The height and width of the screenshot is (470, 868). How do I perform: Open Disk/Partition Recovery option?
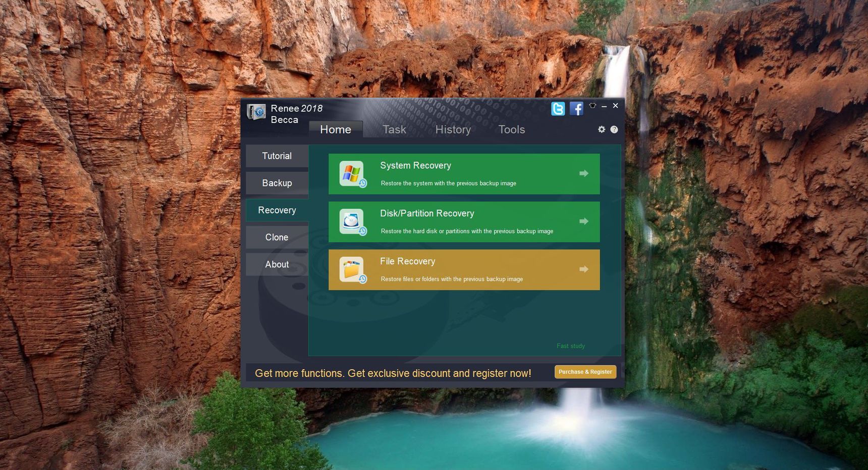point(464,222)
